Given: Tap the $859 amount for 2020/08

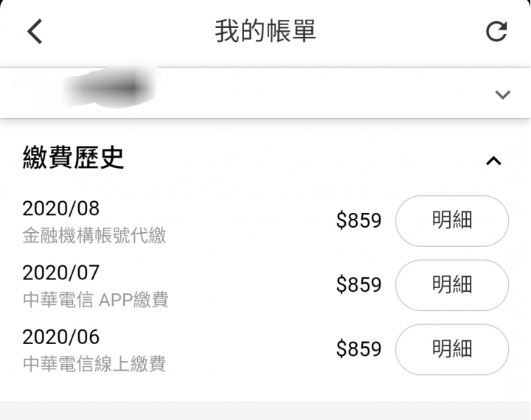Looking at the screenshot, I should 358,220.
